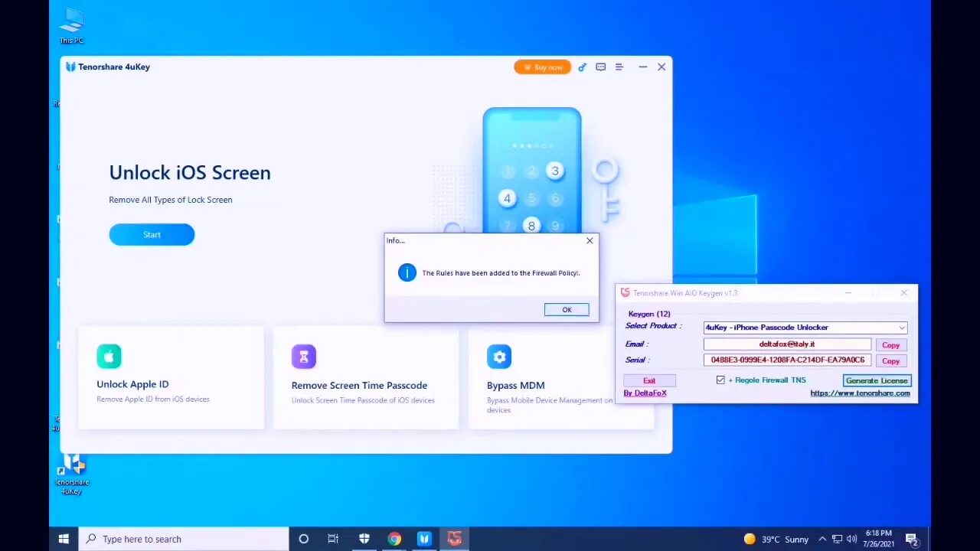Open the volume tray icon
Screen dimensions: 980x551
[851, 539]
